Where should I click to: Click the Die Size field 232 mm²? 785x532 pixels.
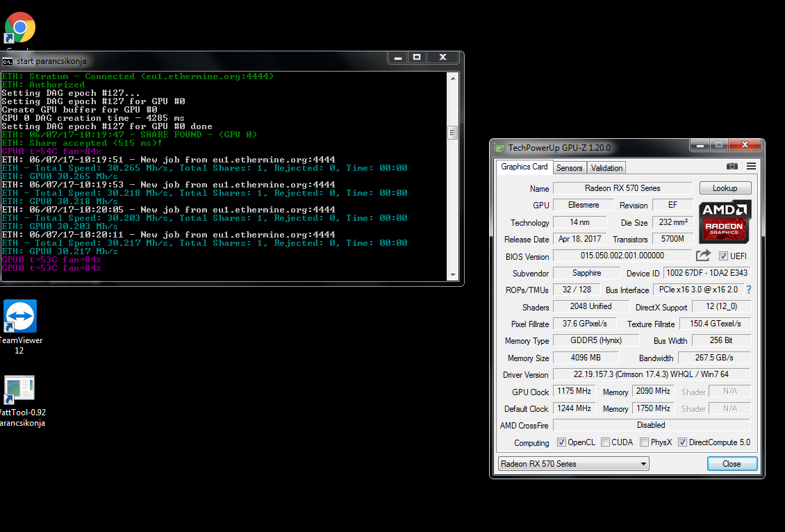click(672, 222)
